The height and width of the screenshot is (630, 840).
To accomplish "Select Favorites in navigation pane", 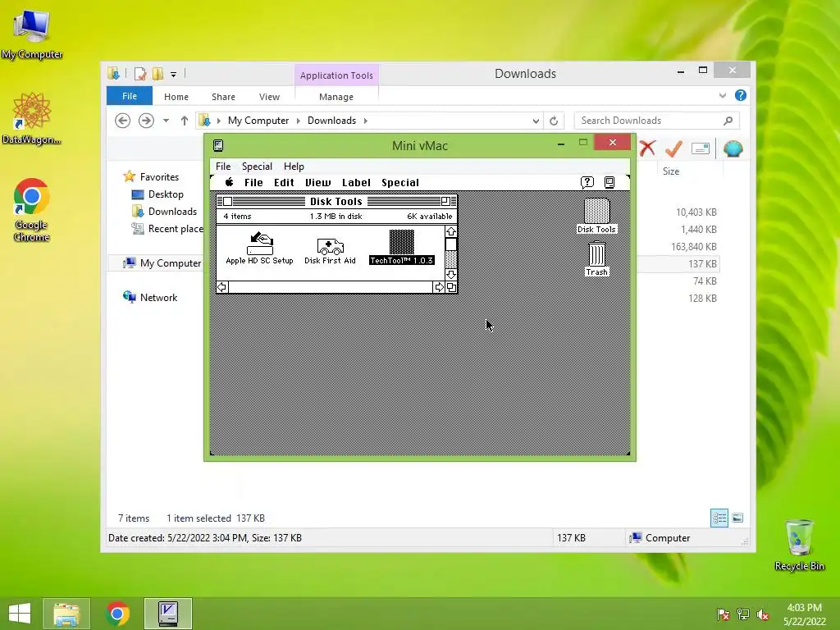I will pos(159,177).
